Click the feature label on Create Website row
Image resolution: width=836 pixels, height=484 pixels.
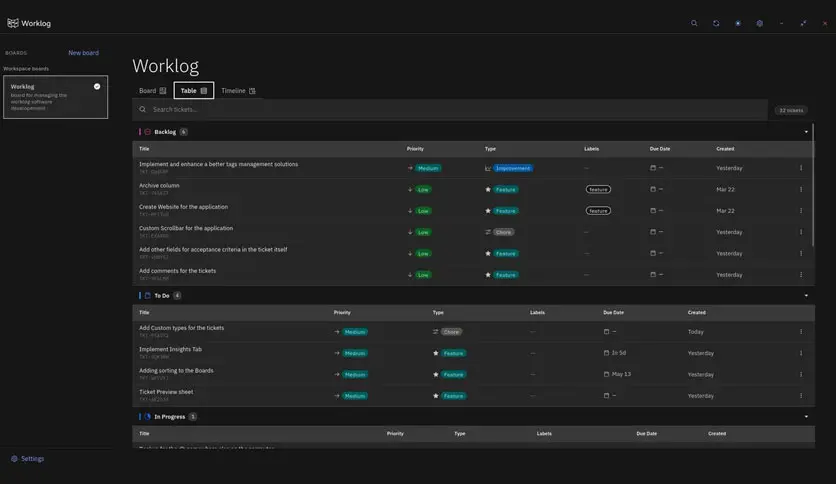[598, 211]
